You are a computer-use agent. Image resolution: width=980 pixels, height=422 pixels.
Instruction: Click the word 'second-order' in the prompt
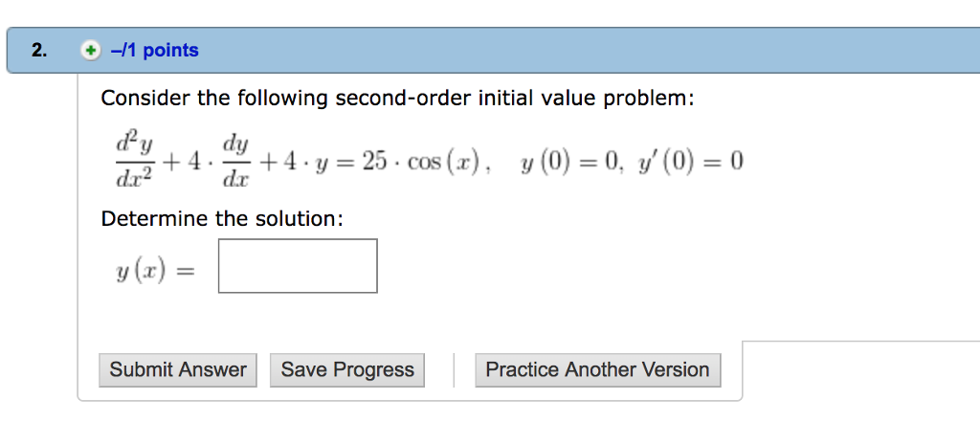pos(404,99)
